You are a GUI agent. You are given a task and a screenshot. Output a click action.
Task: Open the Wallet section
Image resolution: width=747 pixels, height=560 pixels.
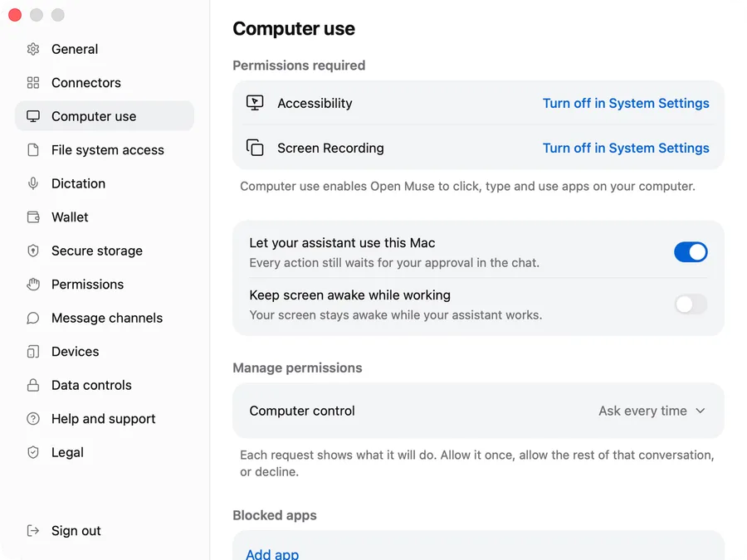coord(105,217)
